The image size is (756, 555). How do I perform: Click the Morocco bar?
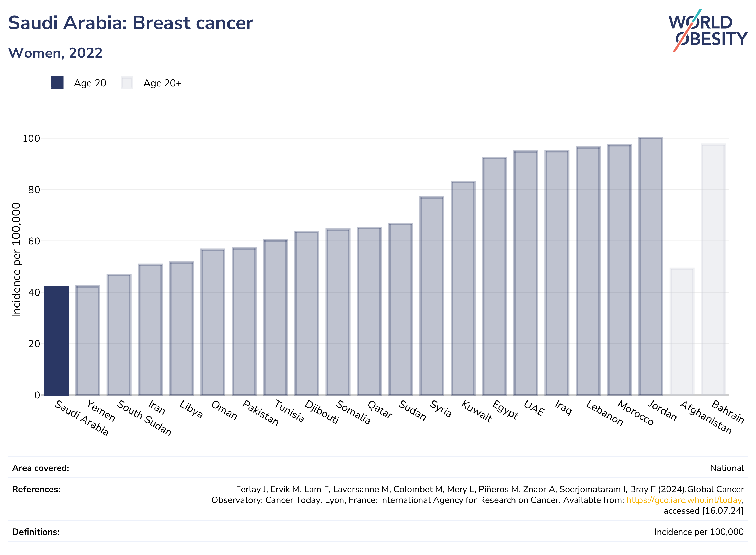coord(619,270)
